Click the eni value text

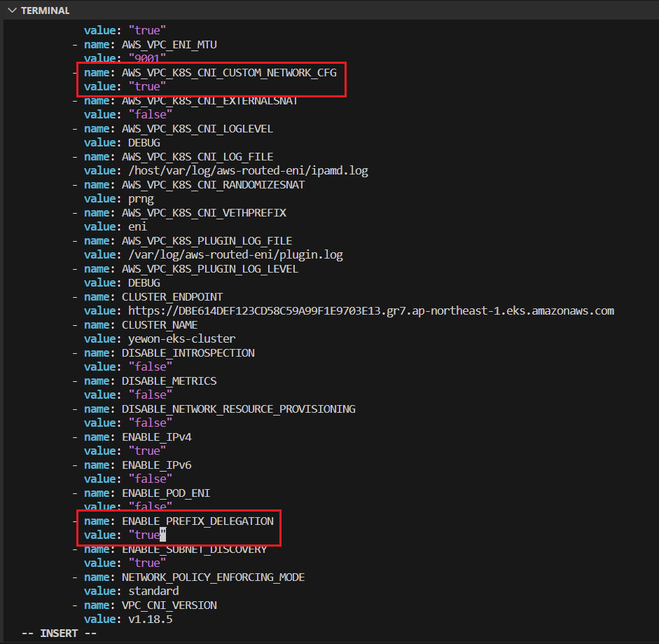tap(137, 227)
